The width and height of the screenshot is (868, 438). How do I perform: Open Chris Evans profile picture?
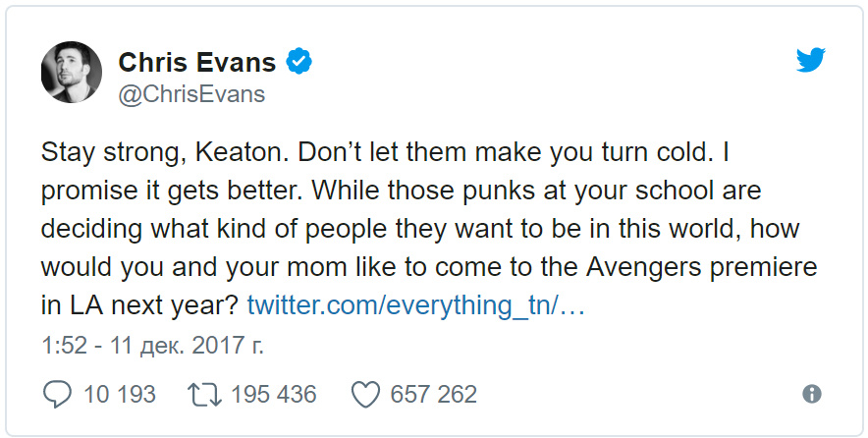tap(72, 72)
